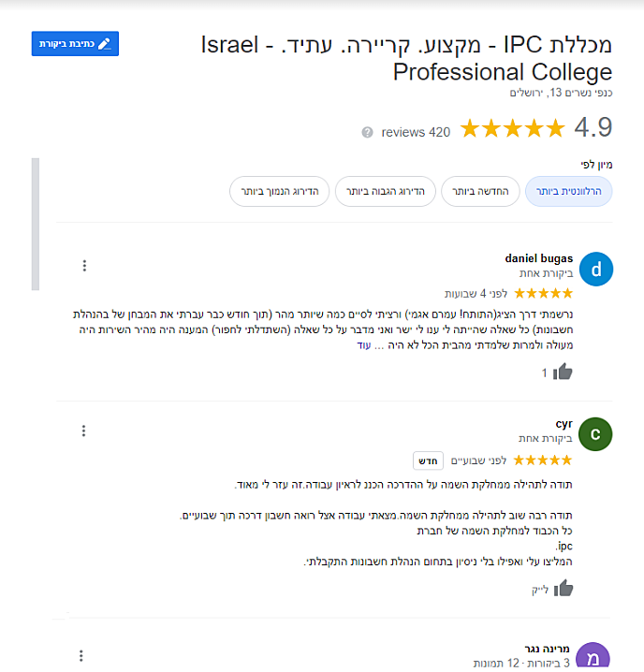Open three-dot menu on מרינה נגר review
Viewport: 644px width, 672px height.
(x=81, y=655)
